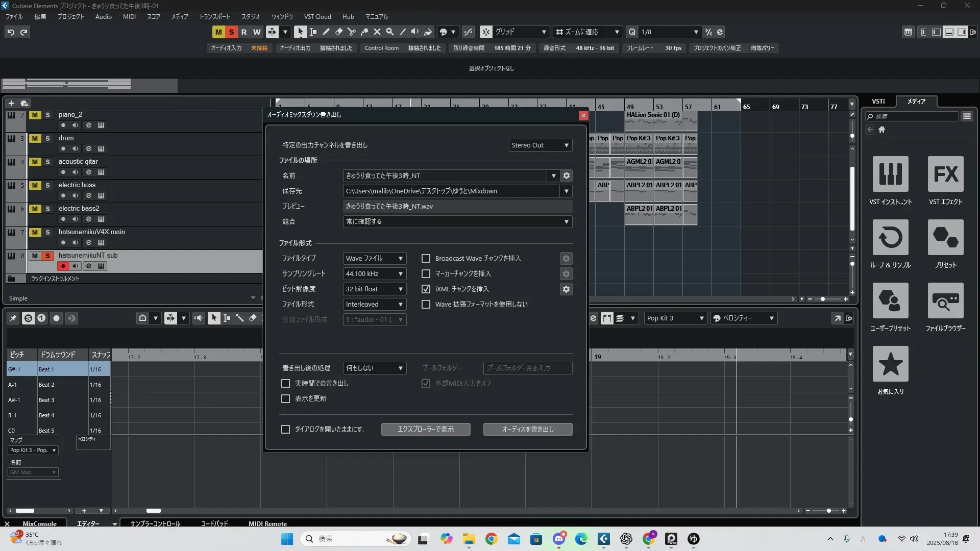980x551 pixels.
Task: Mute the electric bass track
Action: 35,185
